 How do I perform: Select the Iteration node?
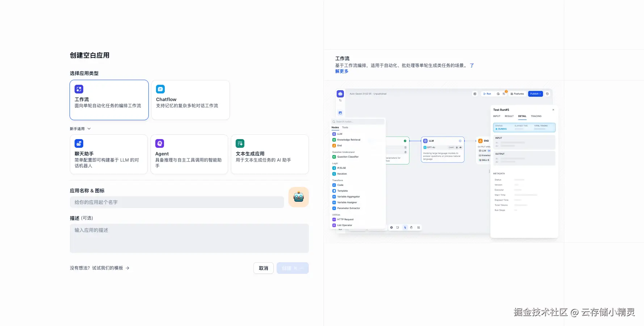[341, 174]
